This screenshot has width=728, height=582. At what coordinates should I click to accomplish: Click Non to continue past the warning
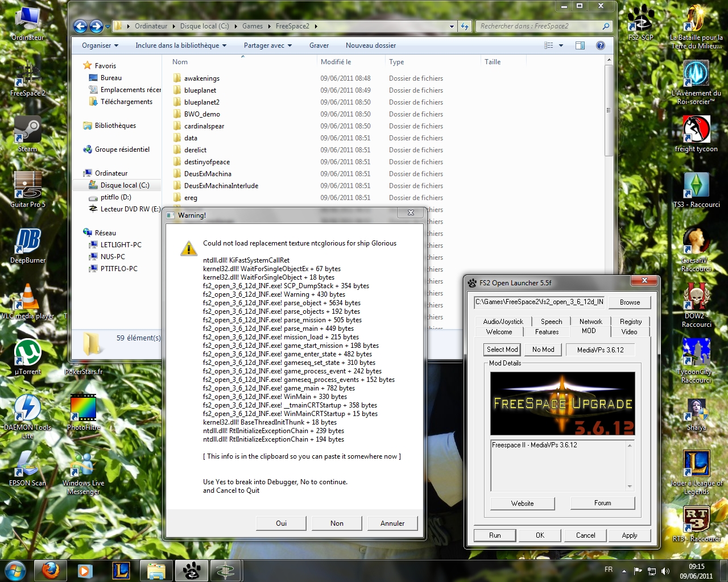pyautogui.click(x=337, y=523)
